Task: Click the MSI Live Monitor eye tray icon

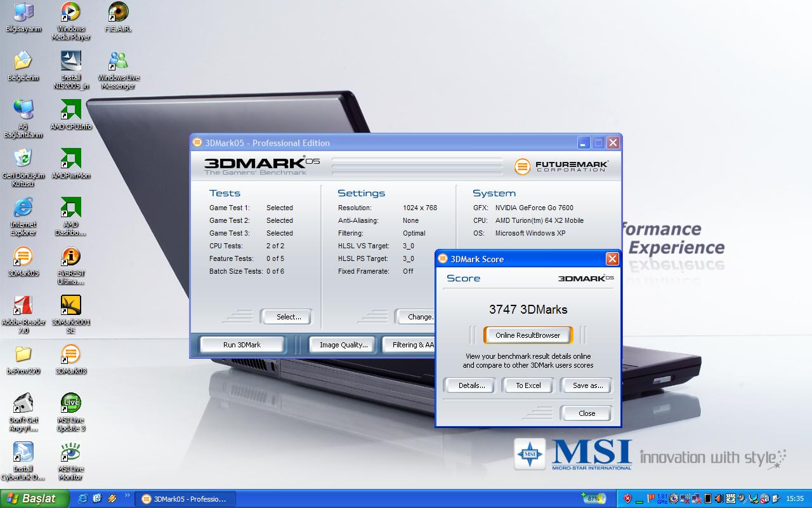Action: point(730,498)
